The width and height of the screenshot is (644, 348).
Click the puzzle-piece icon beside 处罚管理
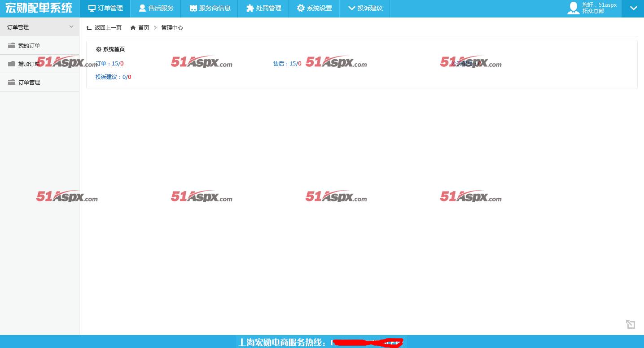coord(250,8)
